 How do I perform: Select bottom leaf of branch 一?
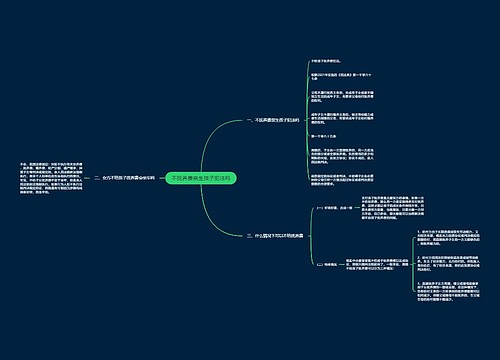coord(342,180)
